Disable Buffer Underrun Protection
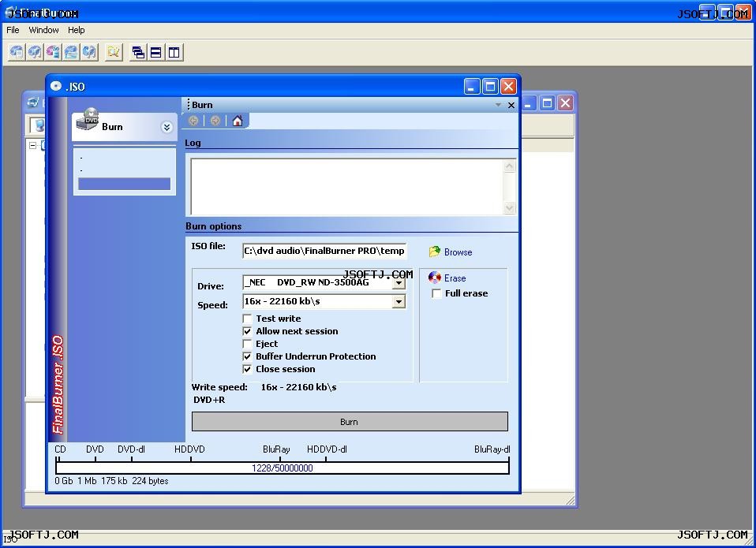This screenshot has height=548, width=756. 247,356
